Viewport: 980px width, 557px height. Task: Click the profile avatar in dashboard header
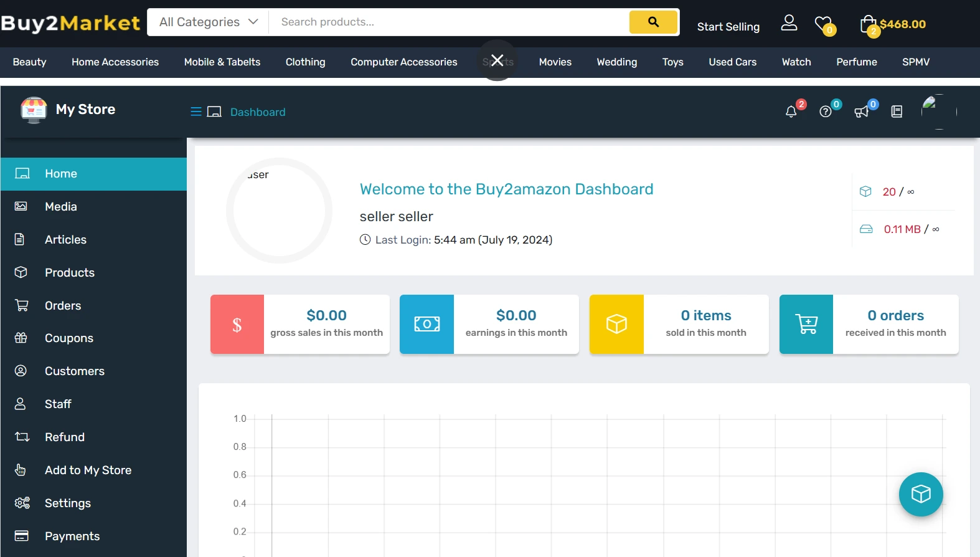coord(939,112)
